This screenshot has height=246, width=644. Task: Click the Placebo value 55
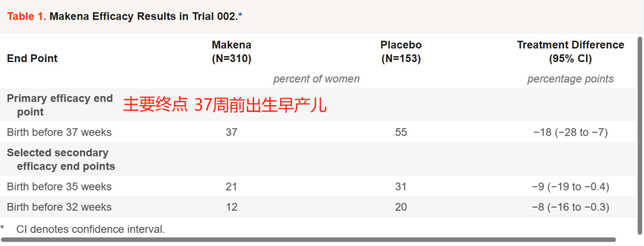pyautogui.click(x=401, y=132)
